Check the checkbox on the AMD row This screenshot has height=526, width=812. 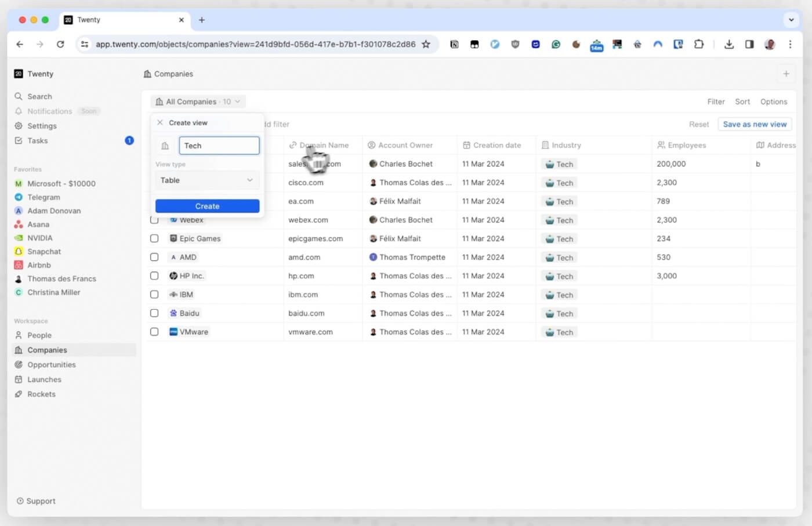(154, 257)
